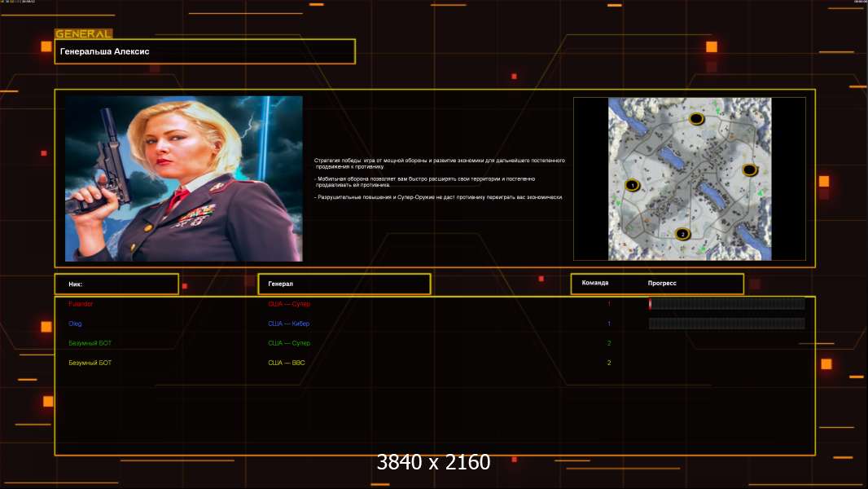Click red player's loading progress bar

point(727,303)
